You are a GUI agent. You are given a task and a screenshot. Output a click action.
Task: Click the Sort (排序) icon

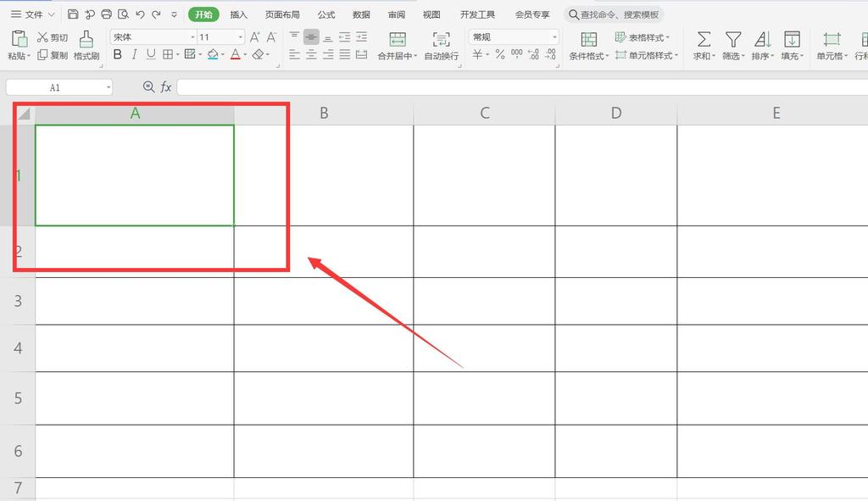pos(762,39)
